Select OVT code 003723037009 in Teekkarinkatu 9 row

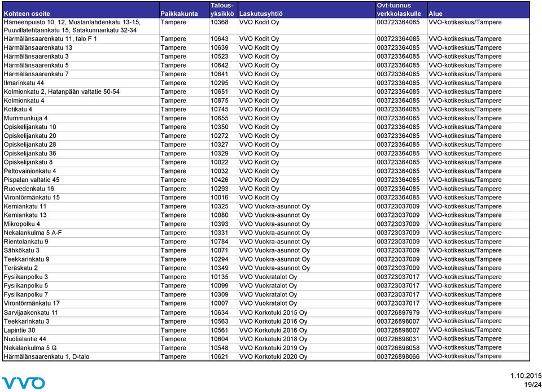pyautogui.click(x=398, y=259)
